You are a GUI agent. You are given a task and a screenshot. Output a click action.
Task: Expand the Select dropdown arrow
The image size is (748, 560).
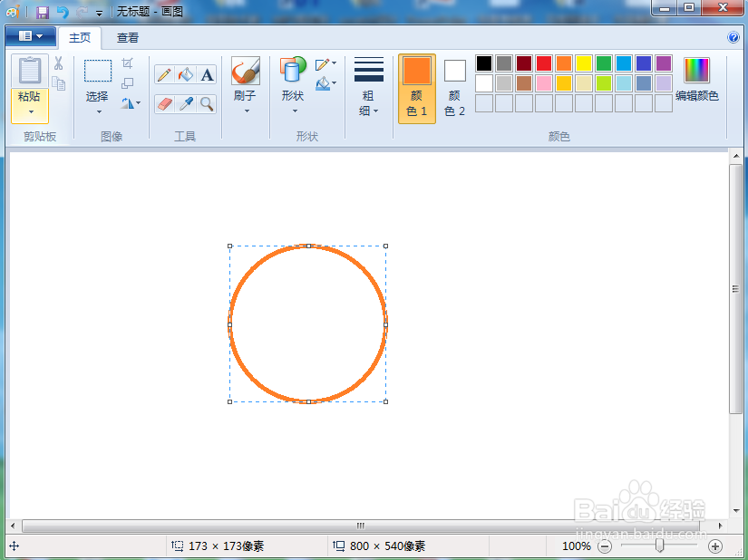[x=99, y=112]
